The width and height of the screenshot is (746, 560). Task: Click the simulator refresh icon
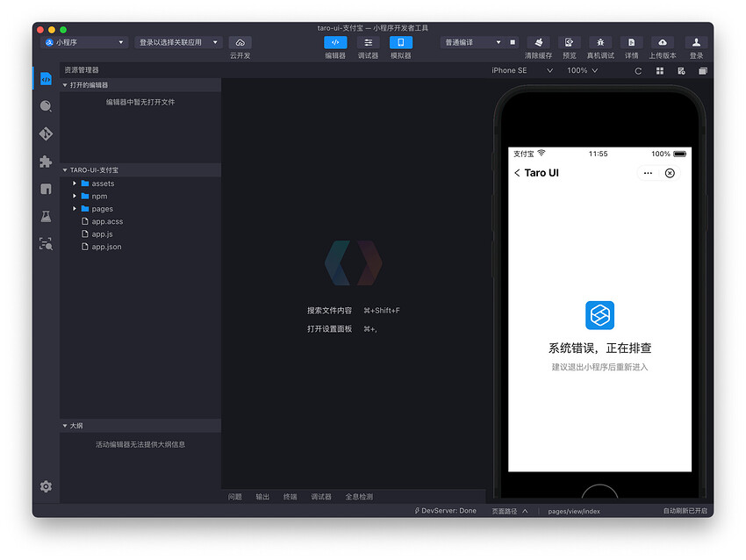click(x=638, y=71)
